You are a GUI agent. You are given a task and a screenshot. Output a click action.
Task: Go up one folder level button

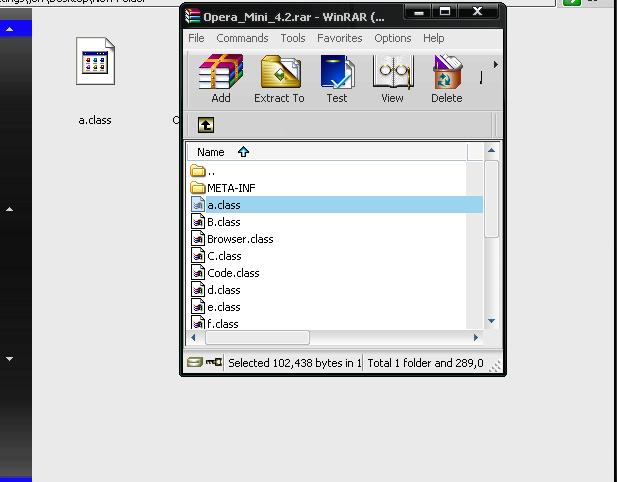tap(206, 125)
